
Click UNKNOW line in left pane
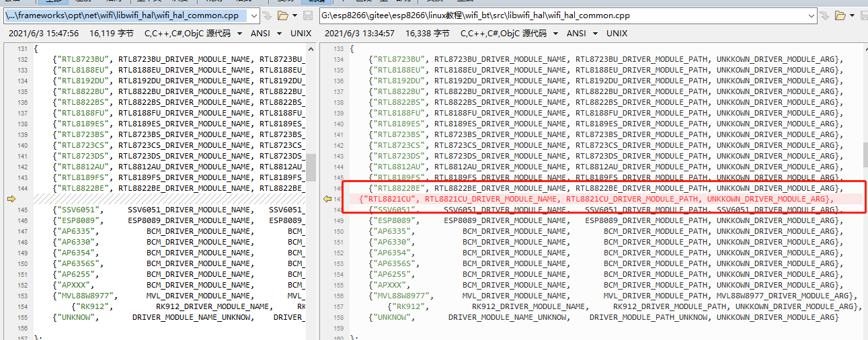tap(178, 317)
